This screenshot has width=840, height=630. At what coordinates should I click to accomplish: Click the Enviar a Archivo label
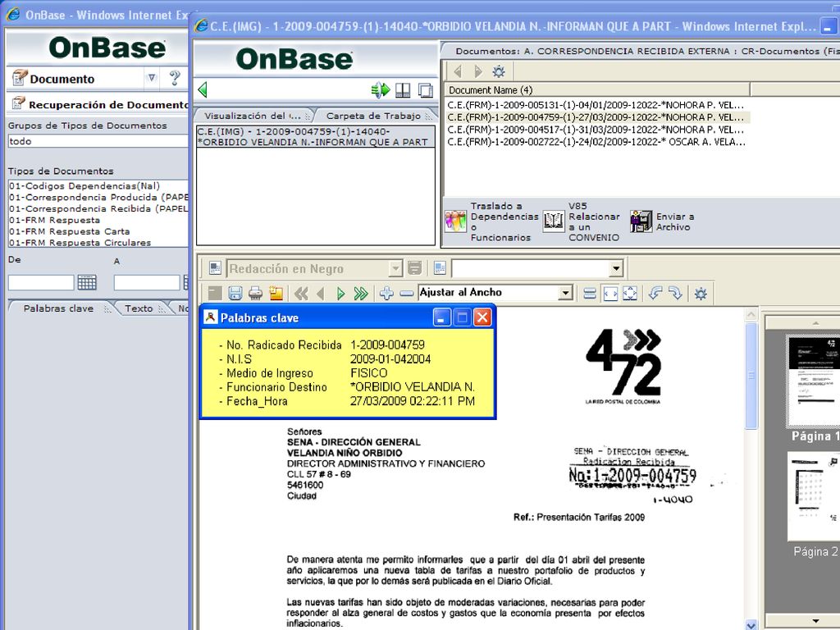pos(675,221)
